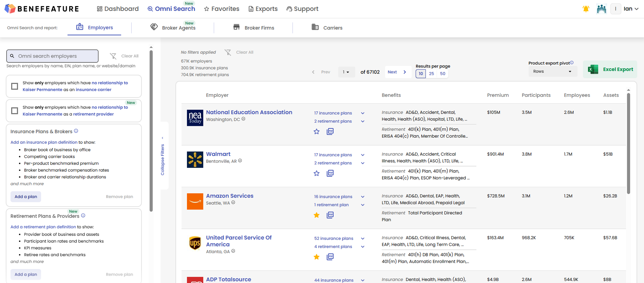Favorite National Education Association with star icon
This screenshot has height=283, width=644.
point(317,131)
